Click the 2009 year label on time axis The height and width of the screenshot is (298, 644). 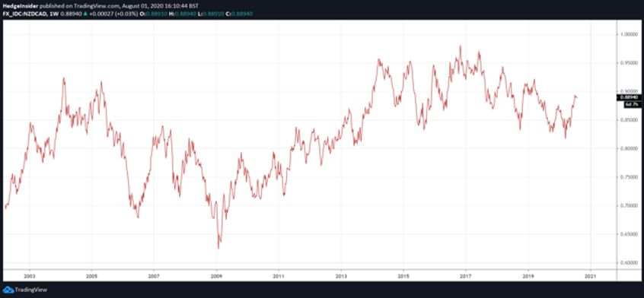click(216, 276)
